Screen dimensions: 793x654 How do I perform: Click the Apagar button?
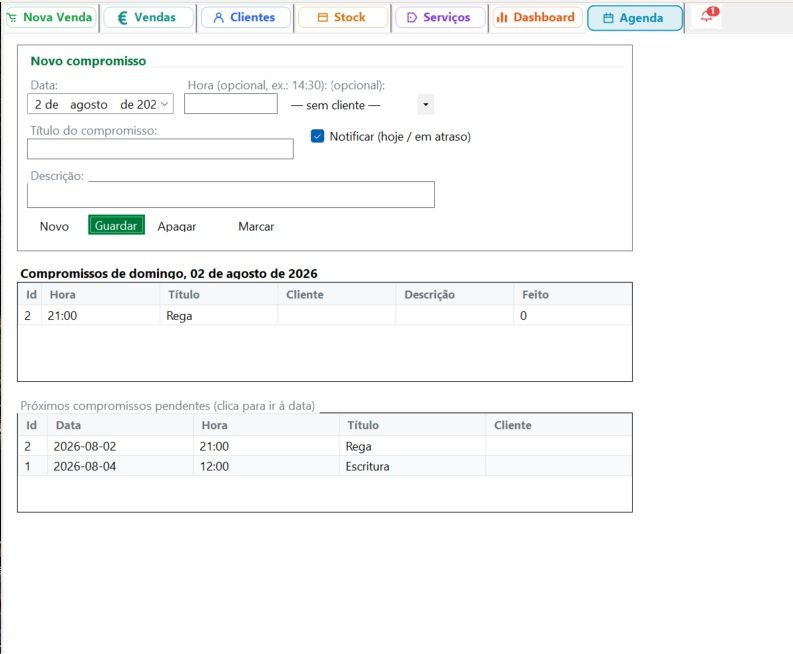coord(177,226)
